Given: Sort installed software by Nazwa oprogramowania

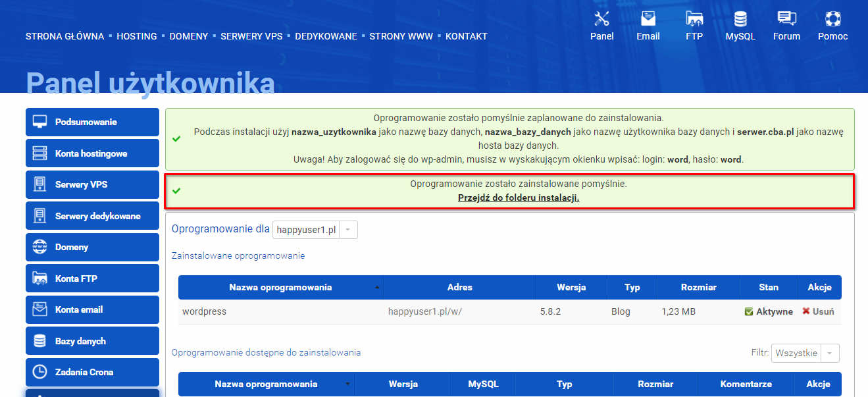Looking at the screenshot, I should click(x=281, y=287).
